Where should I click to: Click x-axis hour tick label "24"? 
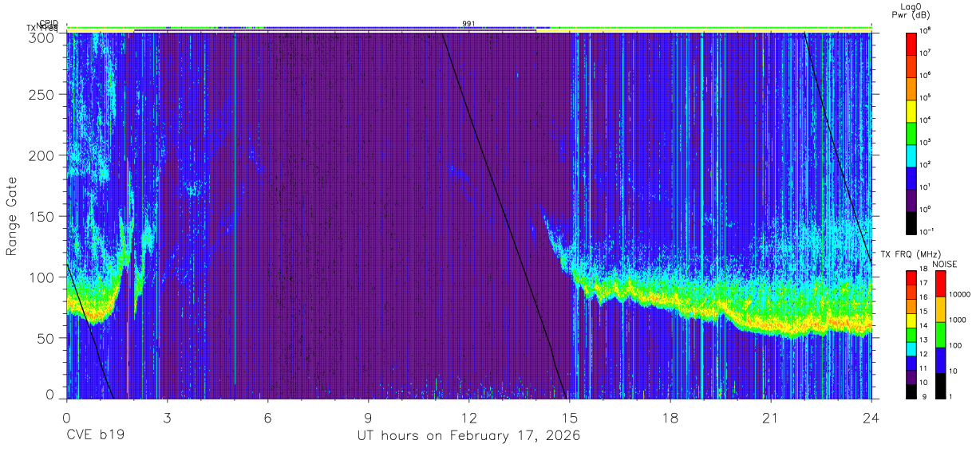click(x=871, y=418)
